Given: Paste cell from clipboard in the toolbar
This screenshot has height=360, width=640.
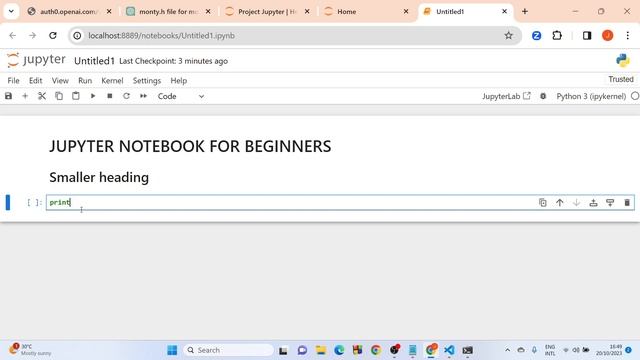Looking at the screenshot, I should click(76, 96).
